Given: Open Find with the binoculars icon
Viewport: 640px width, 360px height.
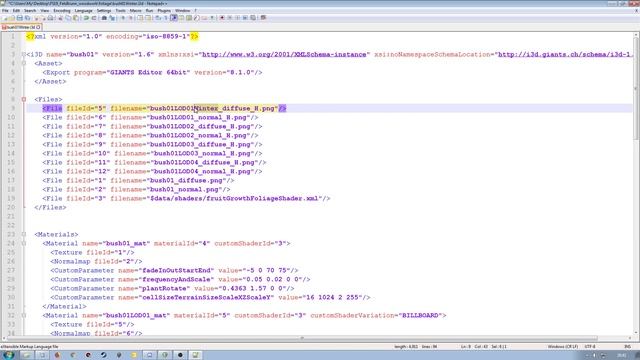Looking at the screenshot, I should pos(104,18).
